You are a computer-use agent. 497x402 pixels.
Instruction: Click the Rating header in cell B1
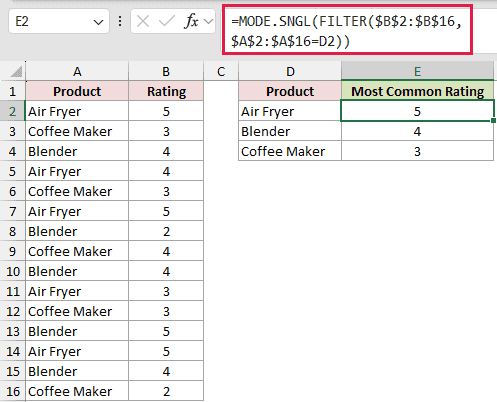[x=166, y=91]
